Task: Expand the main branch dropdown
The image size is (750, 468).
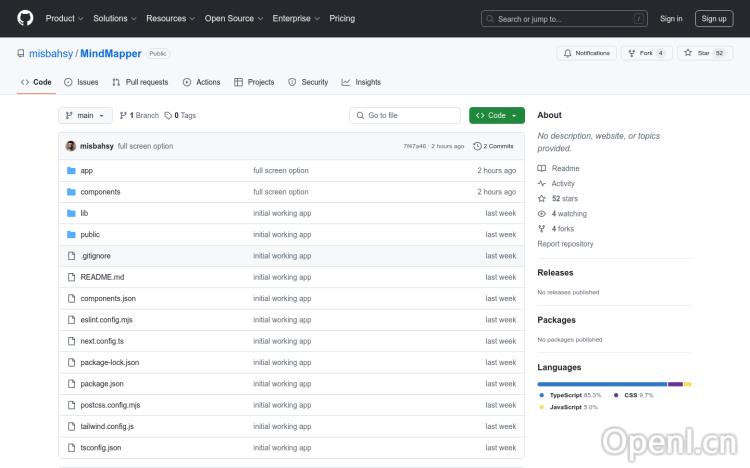Action: (x=85, y=115)
